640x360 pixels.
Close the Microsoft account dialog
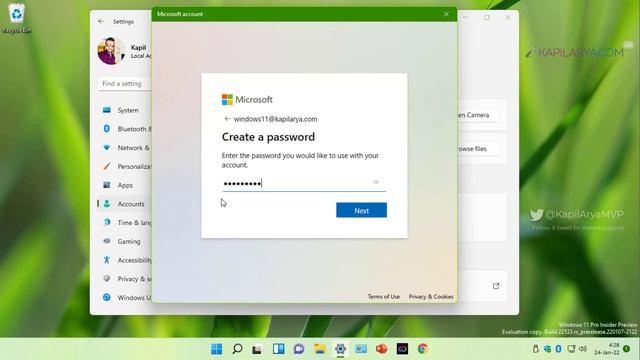446,14
